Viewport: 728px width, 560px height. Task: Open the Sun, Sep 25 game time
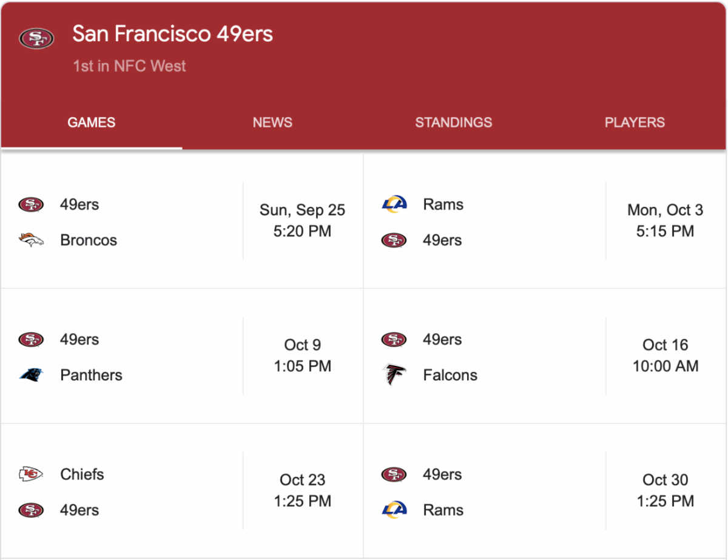coord(302,221)
